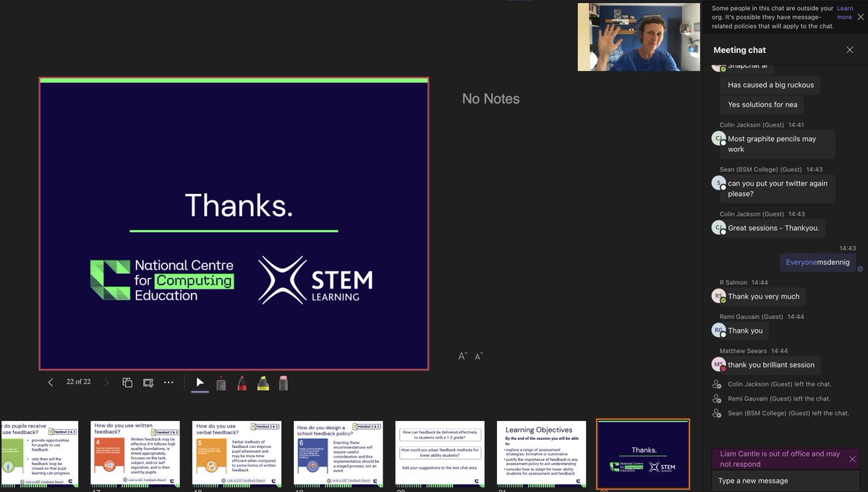Click the main Thanks slide

(234, 224)
